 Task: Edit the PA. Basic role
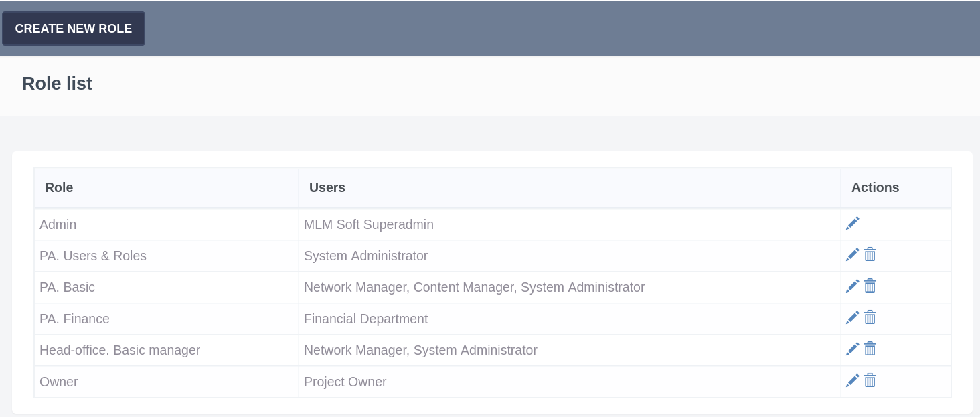852,286
